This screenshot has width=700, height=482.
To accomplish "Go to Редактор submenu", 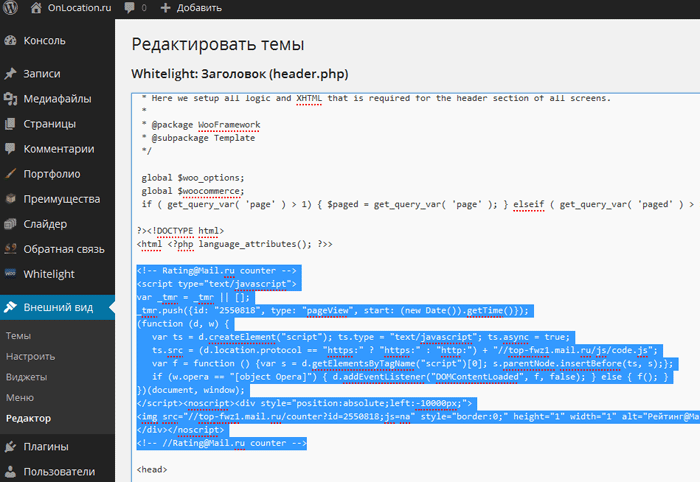I will click(x=29, y=418).
